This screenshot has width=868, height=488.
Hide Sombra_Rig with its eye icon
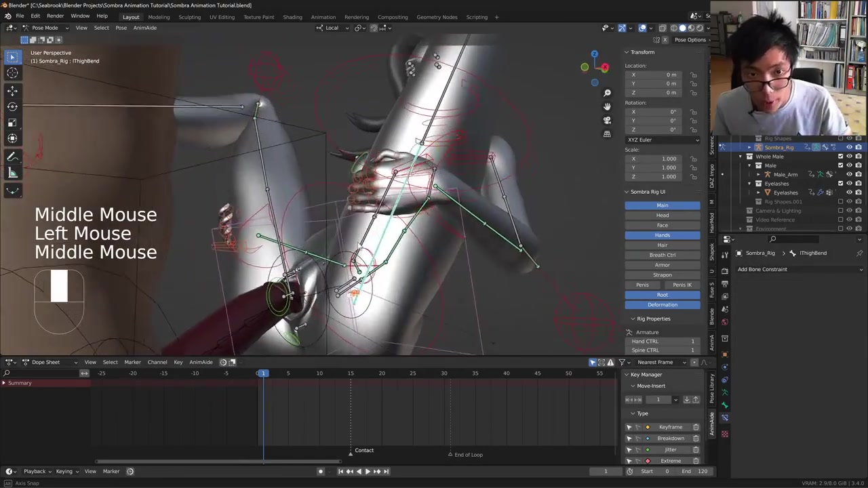(849, 147)
